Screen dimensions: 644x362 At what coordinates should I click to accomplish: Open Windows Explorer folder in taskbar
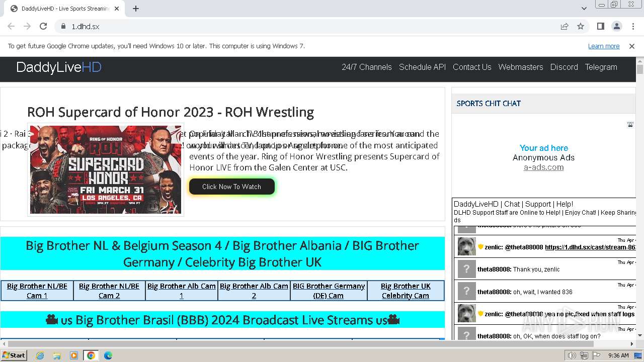pos(57,355)
